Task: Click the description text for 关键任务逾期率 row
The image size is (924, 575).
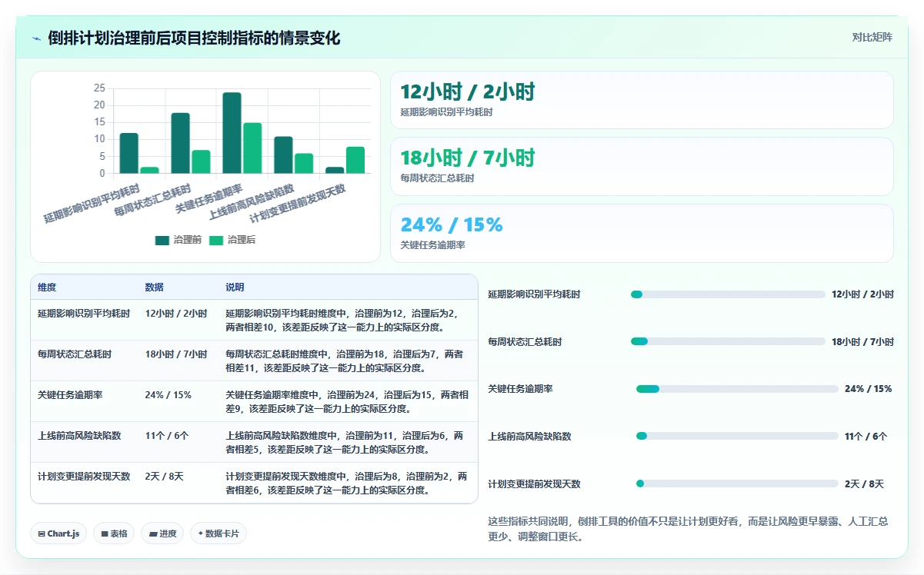Action: pos(347,402)
